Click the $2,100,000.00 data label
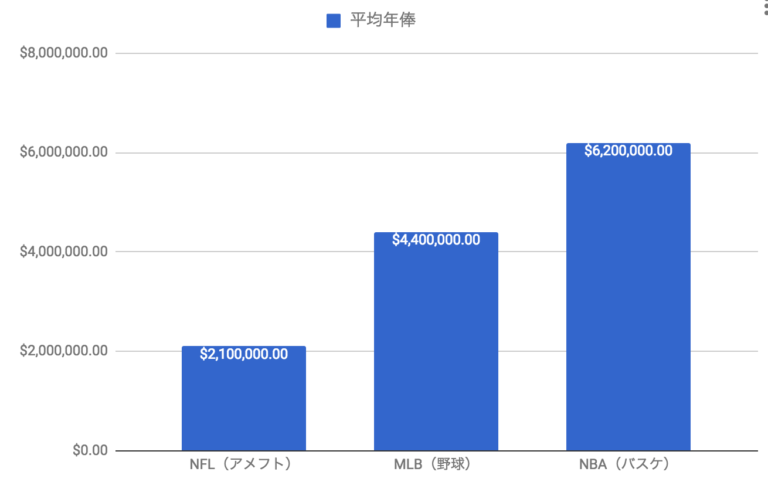This screenshot has height=482, width=768. pyautogui.click(x=244, y=354)
